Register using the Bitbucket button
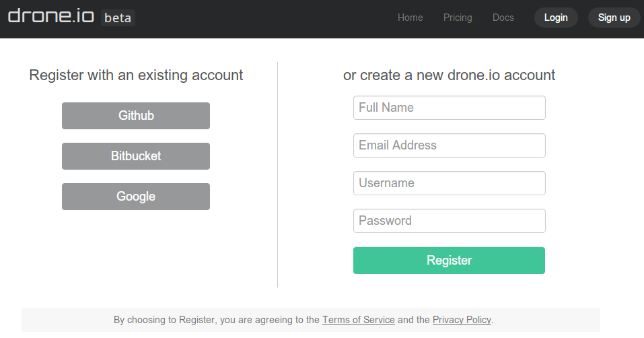 coord(136,156)
